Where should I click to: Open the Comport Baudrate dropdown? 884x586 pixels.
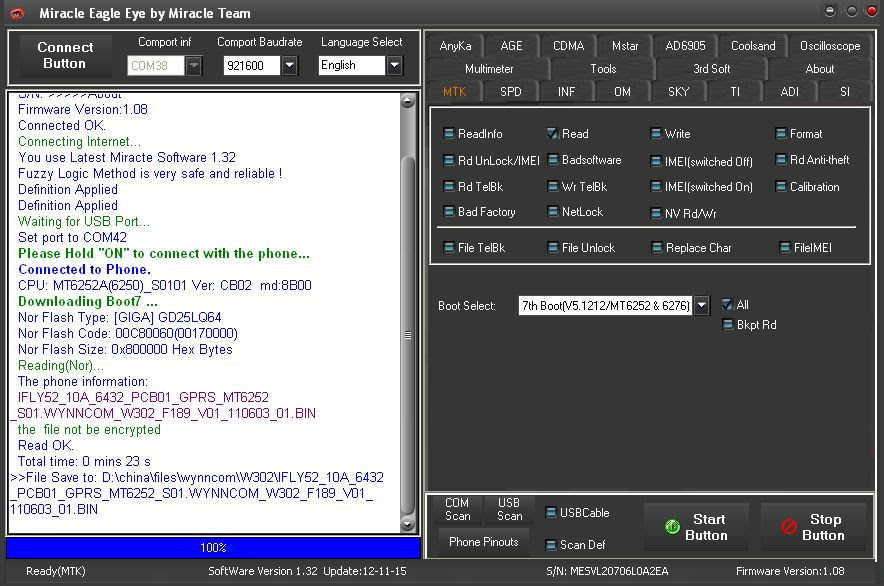[289, 65]
